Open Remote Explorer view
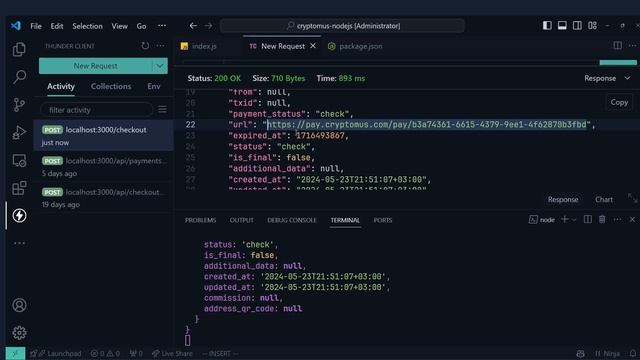This screenshot has width=640, height=360. pos(19,161)
